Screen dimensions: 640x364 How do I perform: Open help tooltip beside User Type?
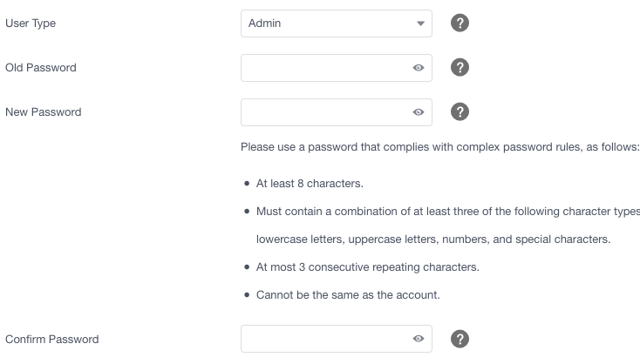tap(460, 23)
